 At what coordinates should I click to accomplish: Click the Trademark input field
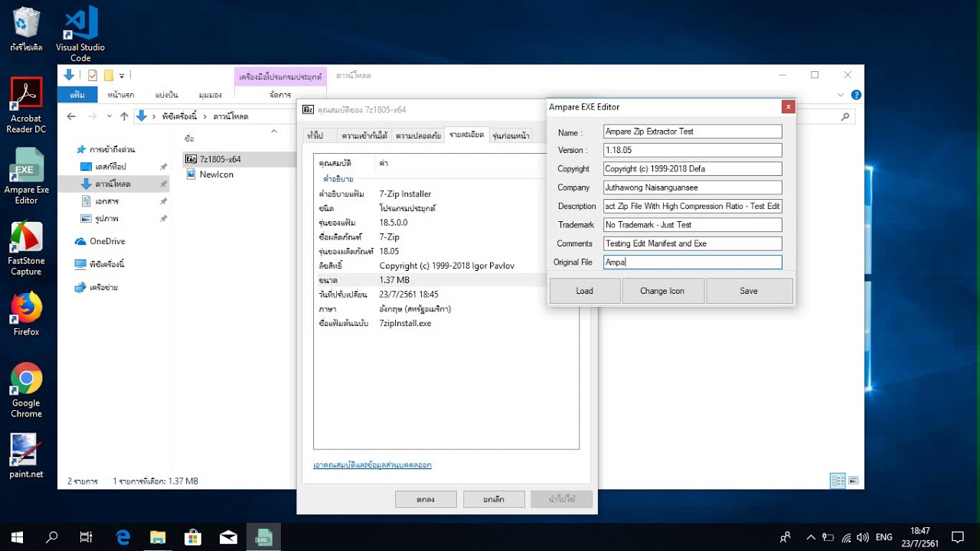coord(692,224)
